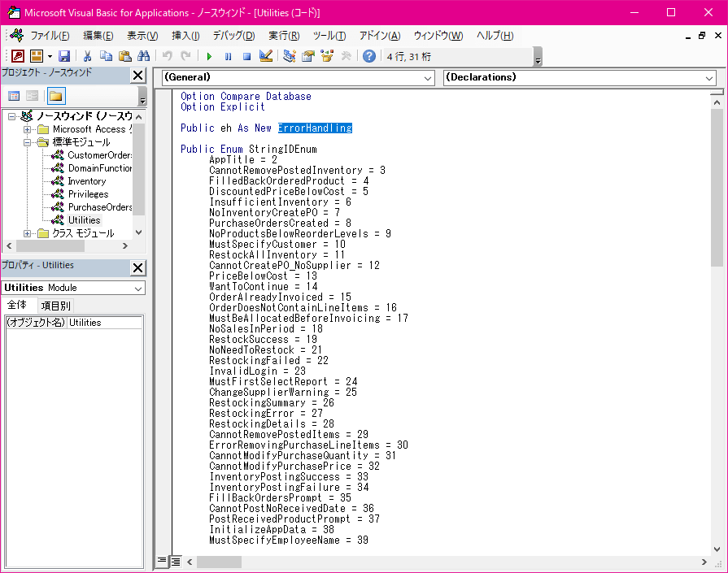Switch to Full Module View at bottom left

click(176, 562)
